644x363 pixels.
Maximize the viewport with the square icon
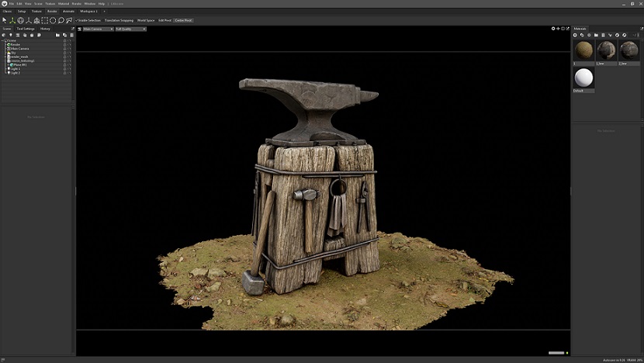coord(563,29)
